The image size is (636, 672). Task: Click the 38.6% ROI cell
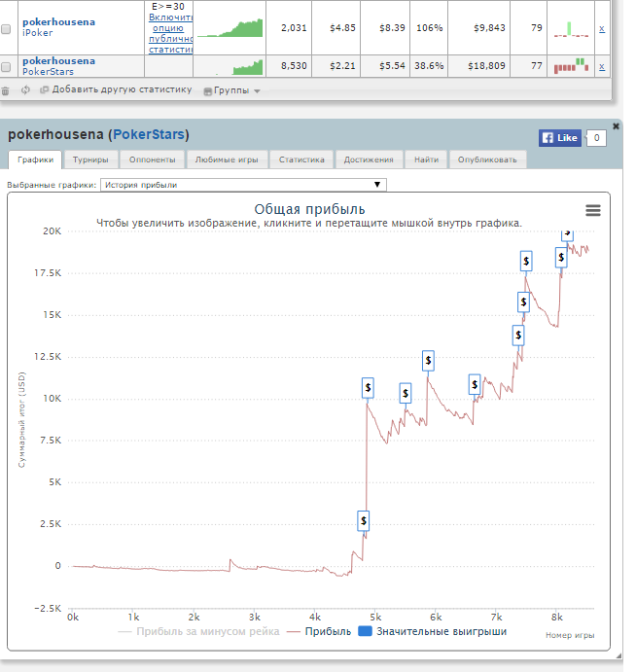429,66
